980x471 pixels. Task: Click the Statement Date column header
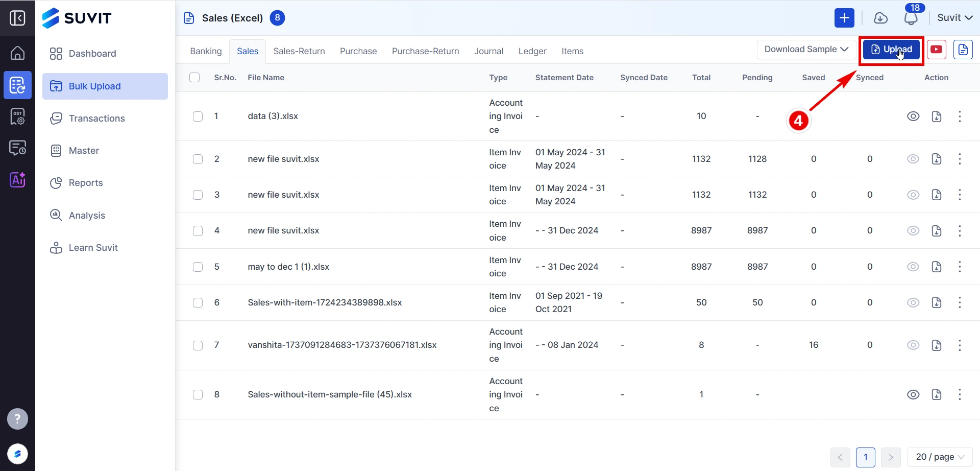pos(564,78)
